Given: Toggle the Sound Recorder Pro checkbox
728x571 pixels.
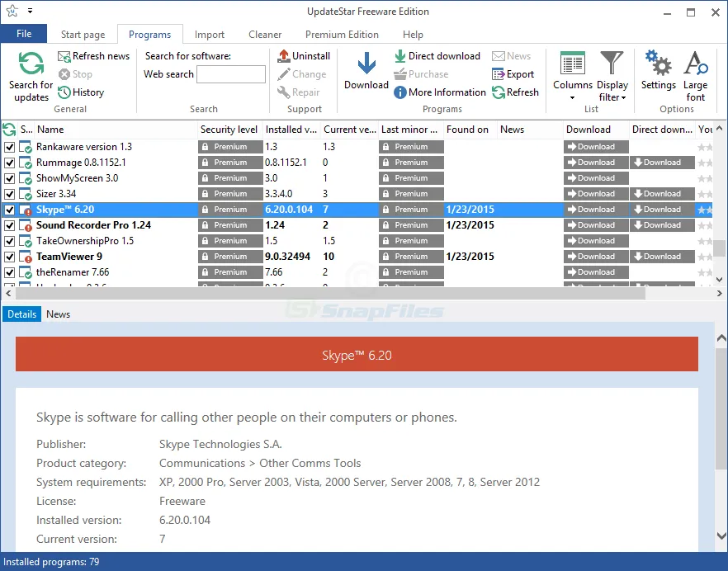Looking at the screenshot, I should [x=9, y=225].
